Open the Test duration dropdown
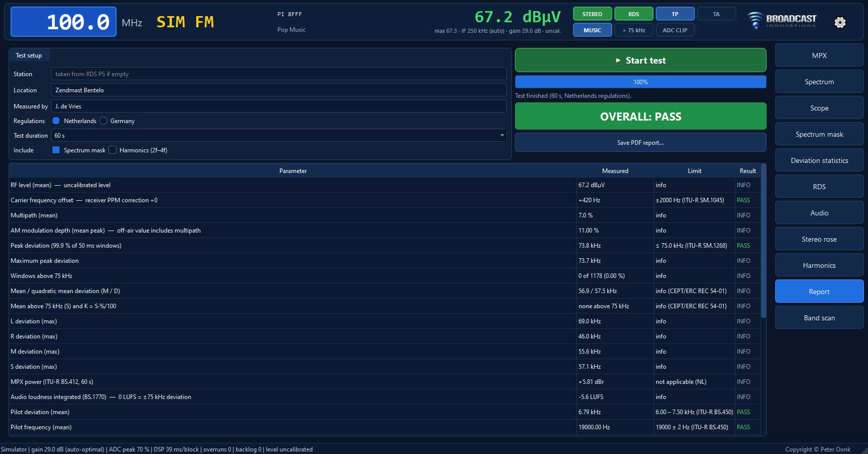Image resolution: width=868 pixels, height=454 pixels. (279, 135)
